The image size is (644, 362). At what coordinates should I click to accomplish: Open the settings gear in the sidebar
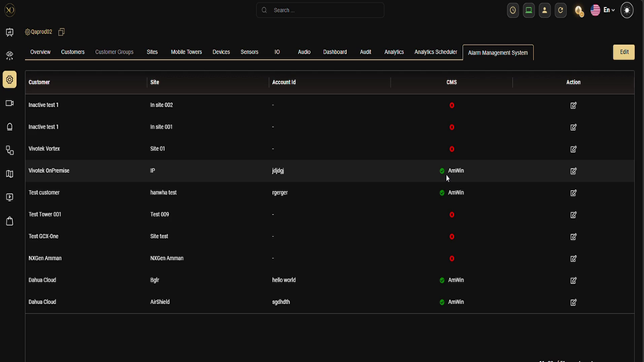[x=10, y=79]
